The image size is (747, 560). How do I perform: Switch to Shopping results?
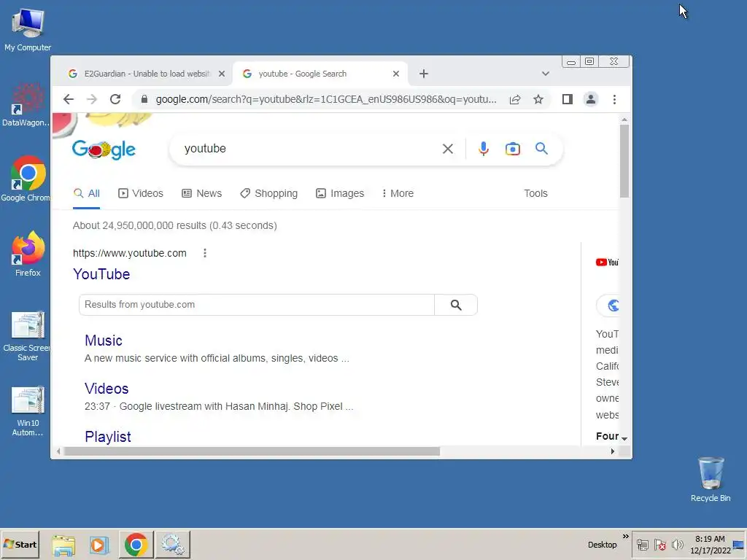tap(268, 193)
